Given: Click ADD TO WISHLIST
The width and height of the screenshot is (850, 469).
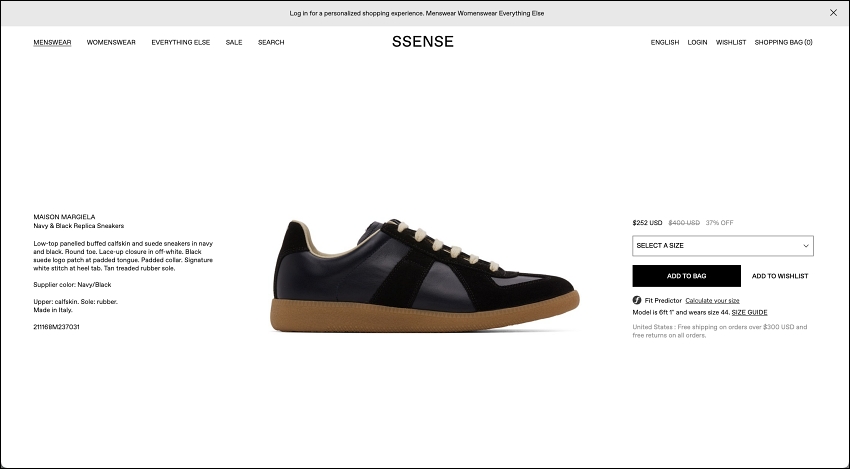Looking at the screenshot, I should (780, 276).
